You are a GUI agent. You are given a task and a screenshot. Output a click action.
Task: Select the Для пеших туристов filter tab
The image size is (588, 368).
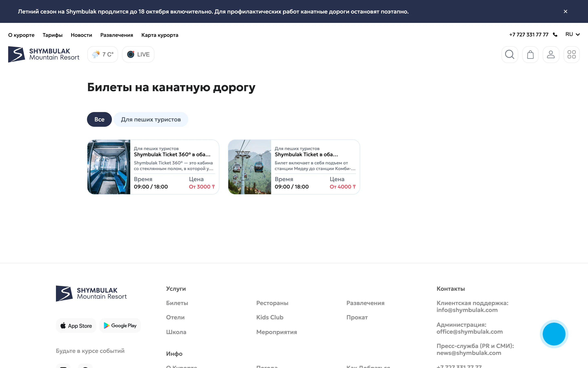coord(151,120)
